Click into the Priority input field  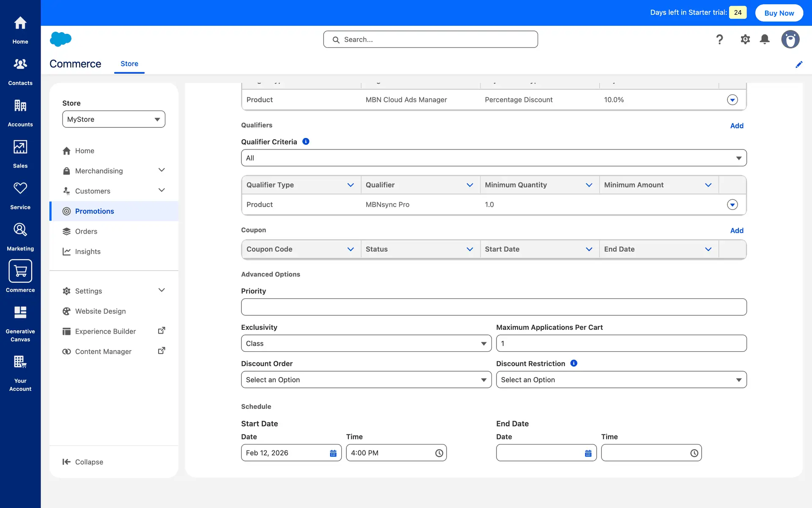coord(494,307)
